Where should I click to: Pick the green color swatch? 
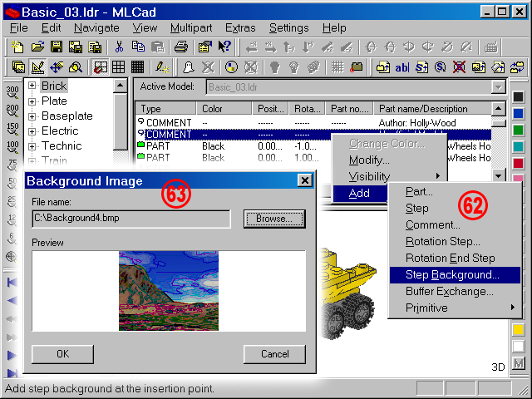point(518,131)
